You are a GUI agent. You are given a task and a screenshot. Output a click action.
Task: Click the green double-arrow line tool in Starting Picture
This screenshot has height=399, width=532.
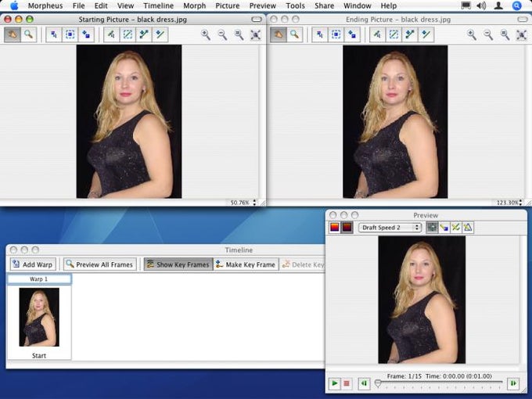(144, 34)
